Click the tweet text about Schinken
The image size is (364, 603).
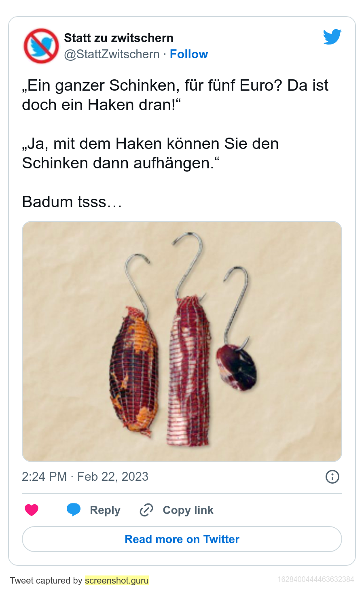click(x=175, y=124)
